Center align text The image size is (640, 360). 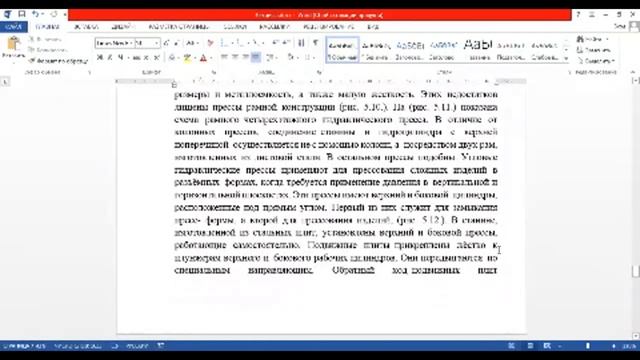click(x=235, y=58)
